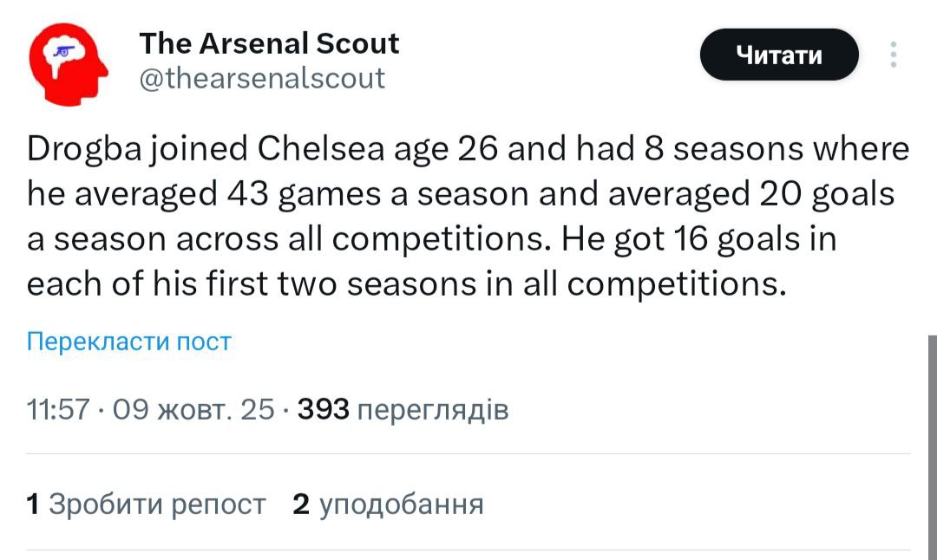Image resolution: width=937 pixels, height=560 pixels.
Task: Click the @thearsenalscout handle
Action: [262, 79]
